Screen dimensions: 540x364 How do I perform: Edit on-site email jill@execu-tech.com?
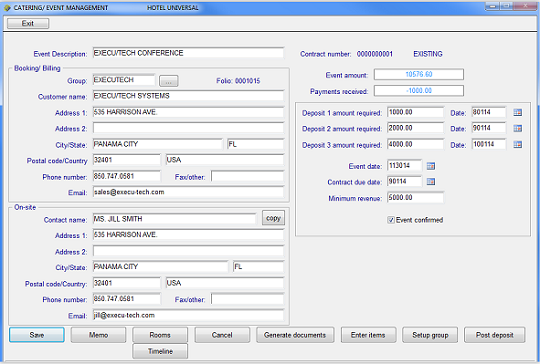pos(188,315)
